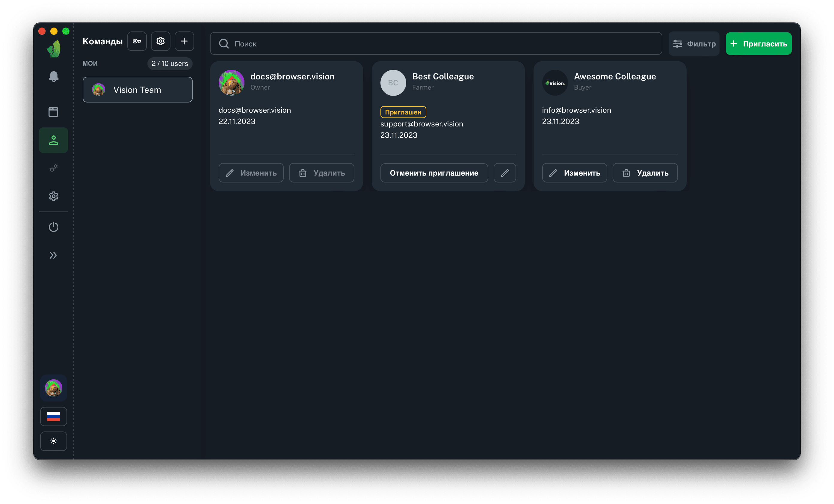834x504 pixels.
Task: Click Изменить on Awesome Colleague card
Action: 574,173
